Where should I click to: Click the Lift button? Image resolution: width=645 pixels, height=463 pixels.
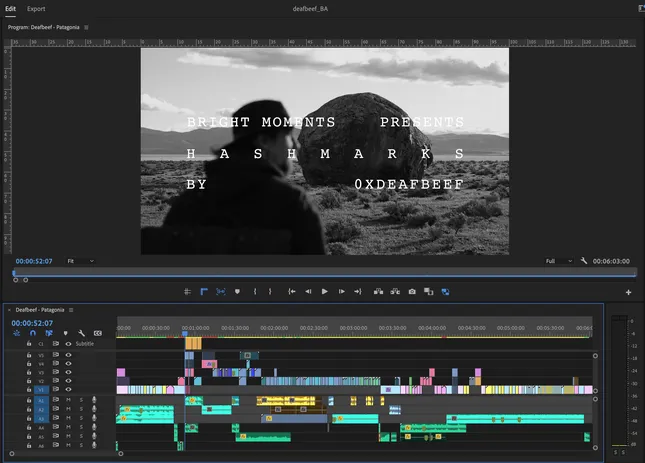[378, 292]
